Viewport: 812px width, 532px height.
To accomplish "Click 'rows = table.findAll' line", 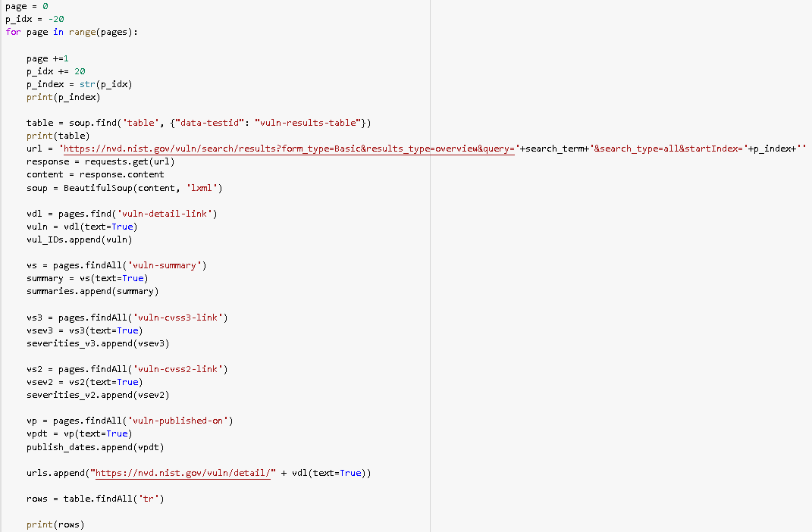I will pos(96,499).
